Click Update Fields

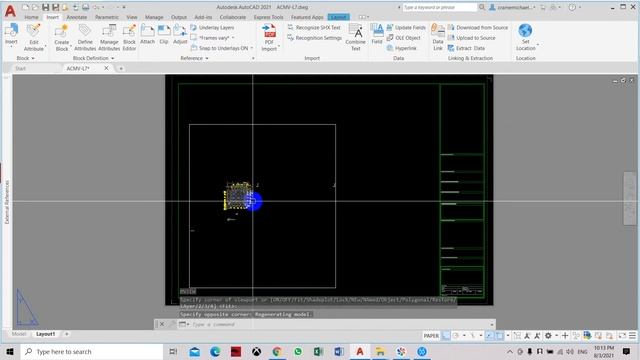point(406,27)
